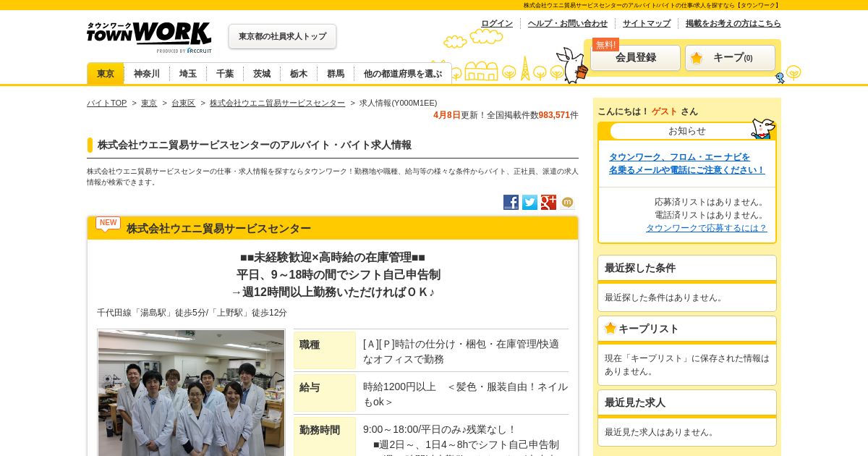Click the 983,571 listing count

click(x=554, y=115)
